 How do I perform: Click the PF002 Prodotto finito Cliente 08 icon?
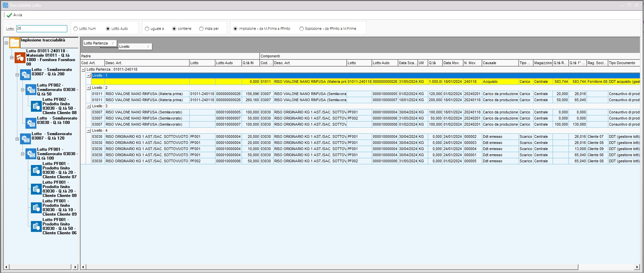pyautogui.click(x=36, y=106)
